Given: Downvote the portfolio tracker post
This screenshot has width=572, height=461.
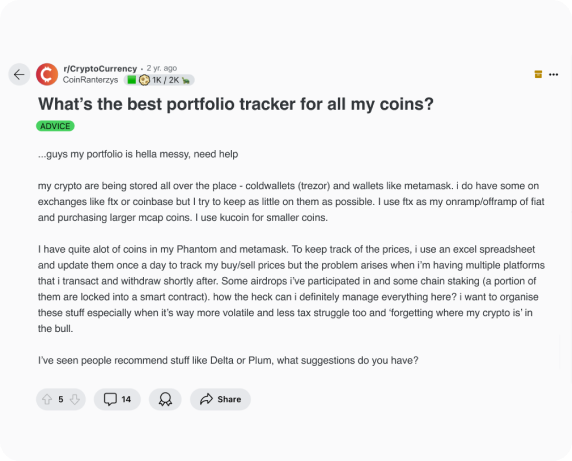Looking at the screenshot, I should pyautogui.click(x=75, y=399).
